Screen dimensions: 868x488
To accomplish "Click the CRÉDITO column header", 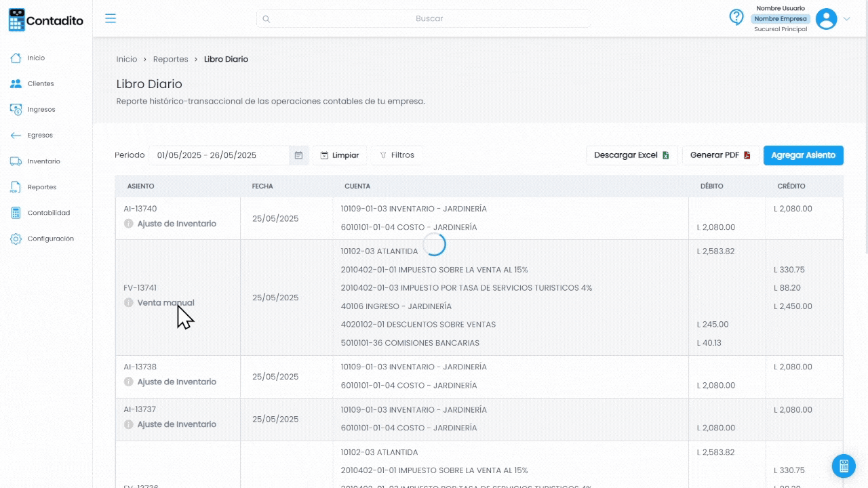I will (x=791, y=186).
